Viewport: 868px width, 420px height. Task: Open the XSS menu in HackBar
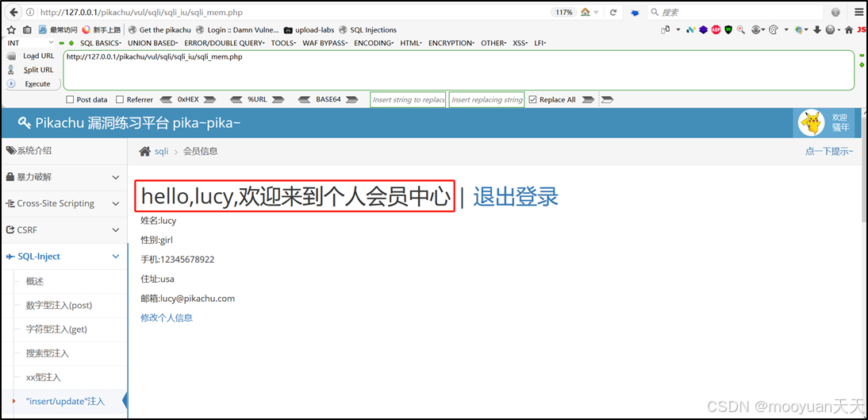tap(520, 43)
